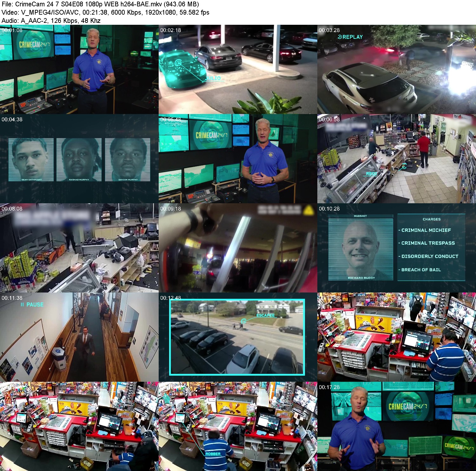Open the 00:08:08 trashed counter frame
Image resolution: width=476 pixels, height=471 pixels.
(x=79, y=248)
